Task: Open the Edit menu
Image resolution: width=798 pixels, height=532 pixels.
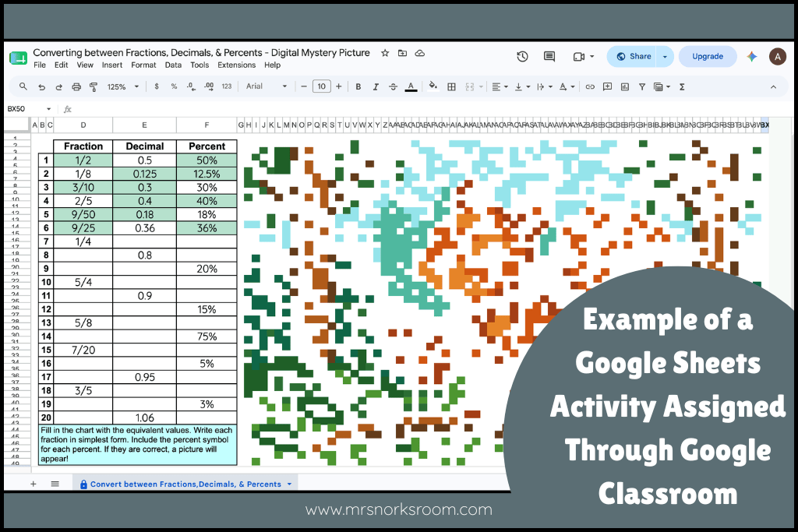Action: [61, 65]
